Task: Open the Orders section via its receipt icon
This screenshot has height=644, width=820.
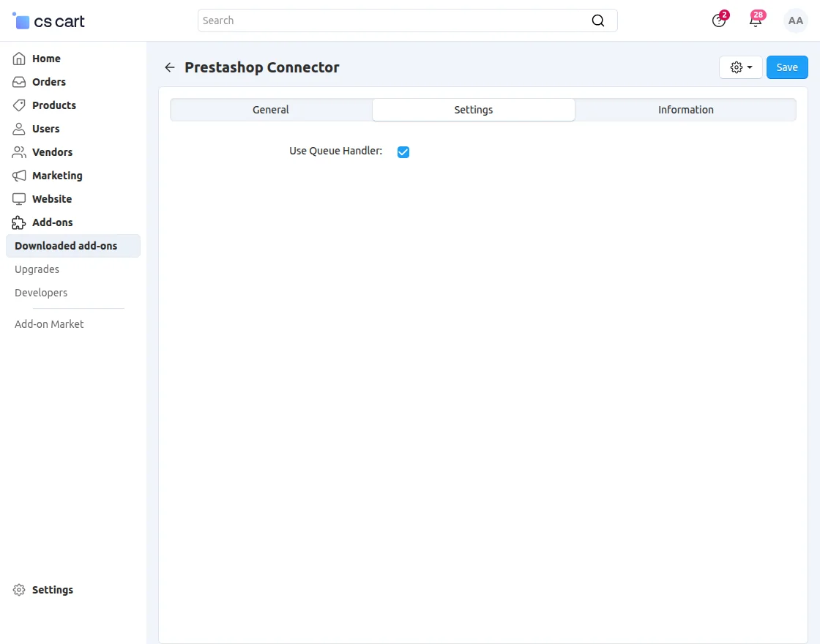Action: click(x=18, y=81)
